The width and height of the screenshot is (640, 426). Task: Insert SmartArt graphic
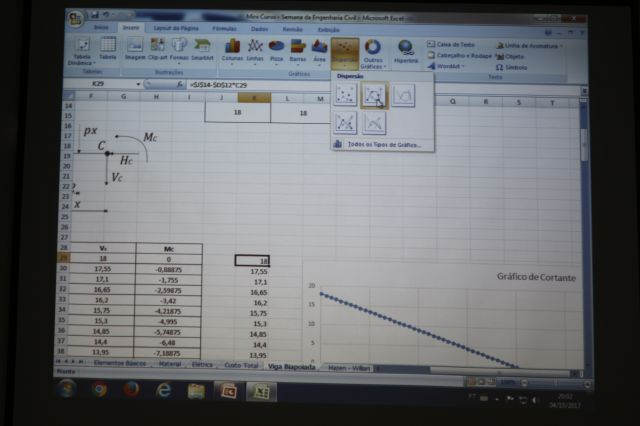[203, 50]
